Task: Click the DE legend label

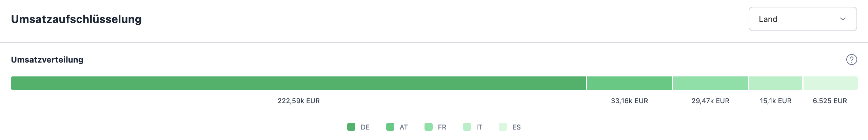Action: tap(365, 127)
